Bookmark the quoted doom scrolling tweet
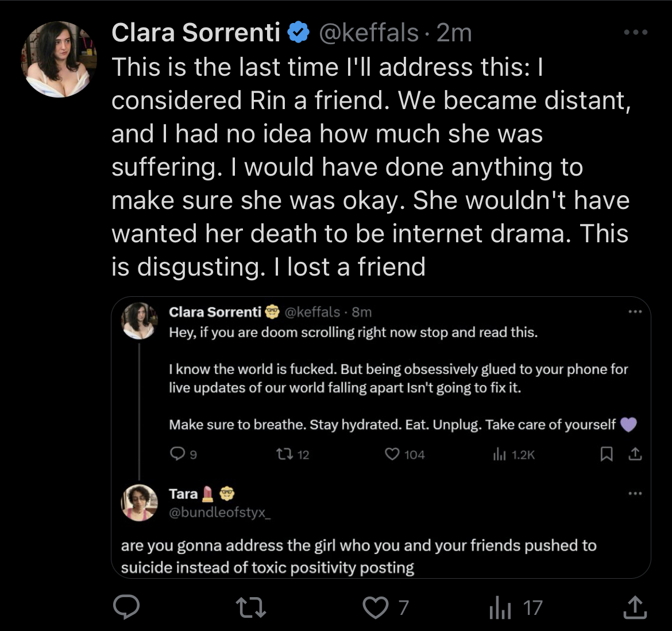Screen dimensions: 672x631 click(x=607, y=454)
